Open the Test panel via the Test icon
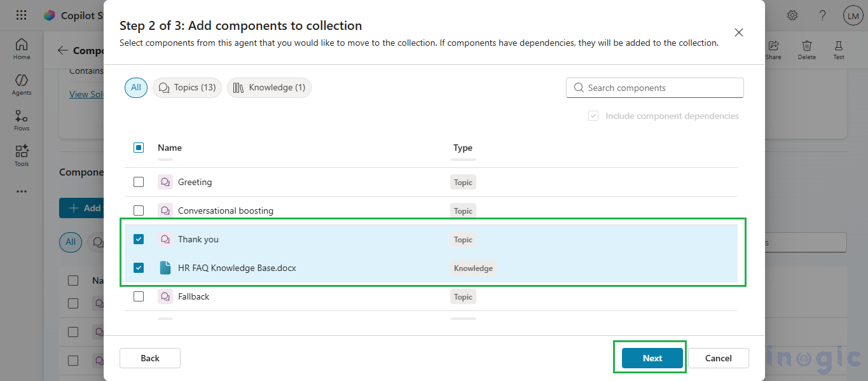The width and height of the screenshot is (868, 381). coord(838,46)
